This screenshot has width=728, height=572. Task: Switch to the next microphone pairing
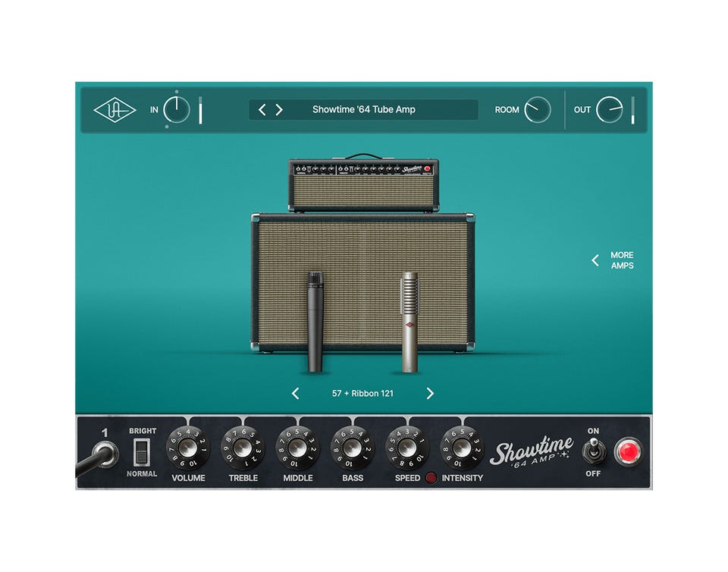(x=430, y=394)
